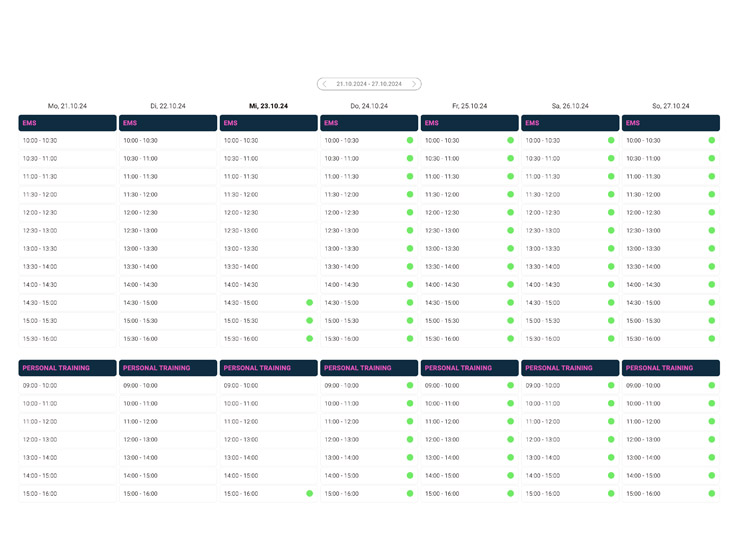Click Saturday's Personal Training section header
740x560 pixels.
tap(570, 368)
